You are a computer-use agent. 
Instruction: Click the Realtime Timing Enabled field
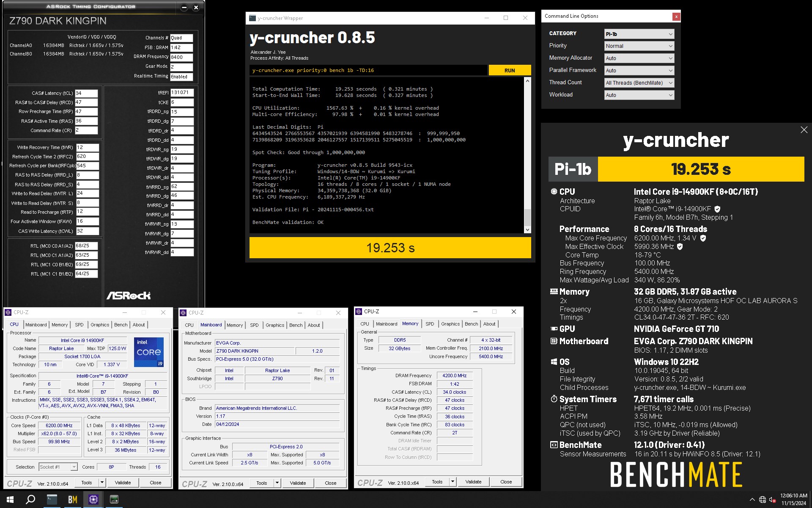coord(181,77)
